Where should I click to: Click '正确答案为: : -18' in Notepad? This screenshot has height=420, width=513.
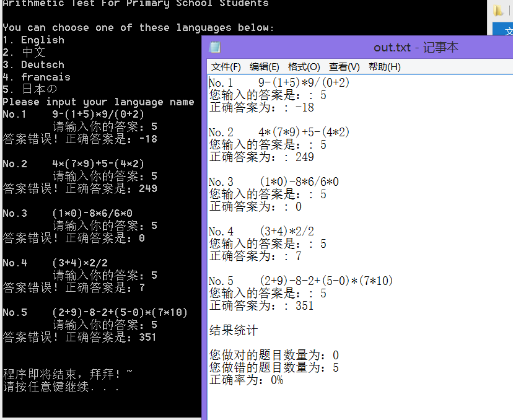[x=261, y=107]
